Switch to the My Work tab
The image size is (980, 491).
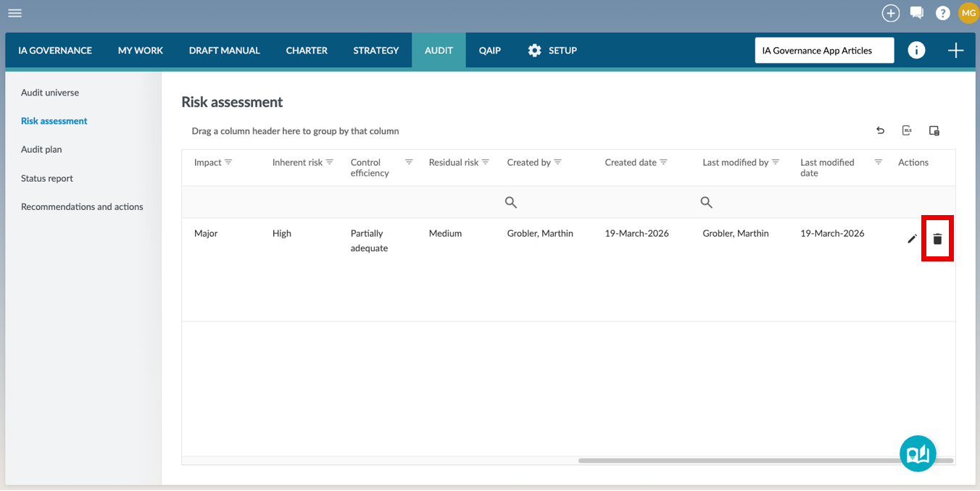141,51
